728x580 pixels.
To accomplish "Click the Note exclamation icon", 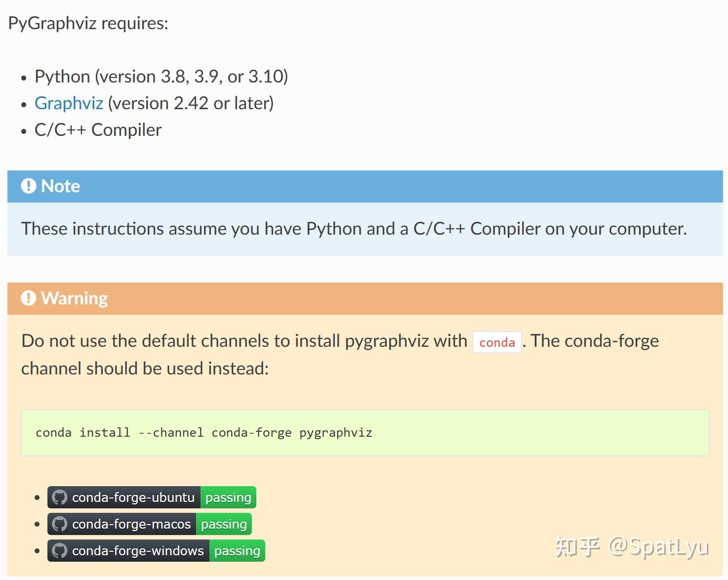I will 29,186.
